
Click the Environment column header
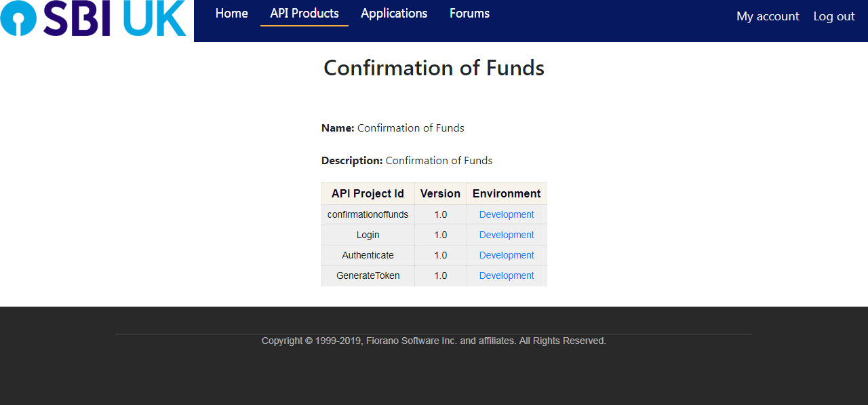(x=507, y=193)
